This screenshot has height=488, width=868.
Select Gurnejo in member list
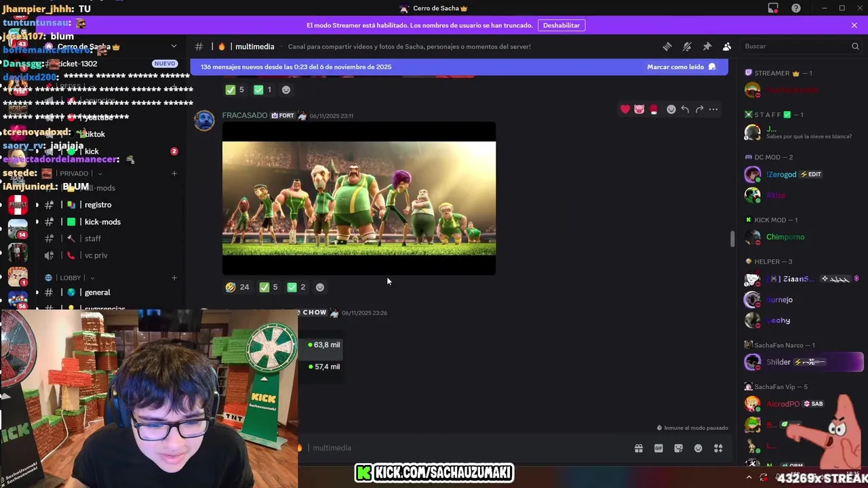pos(802,300)
